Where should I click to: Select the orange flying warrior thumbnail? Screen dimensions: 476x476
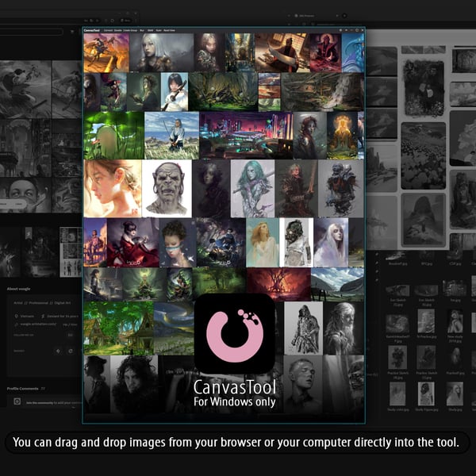point(106,53)
